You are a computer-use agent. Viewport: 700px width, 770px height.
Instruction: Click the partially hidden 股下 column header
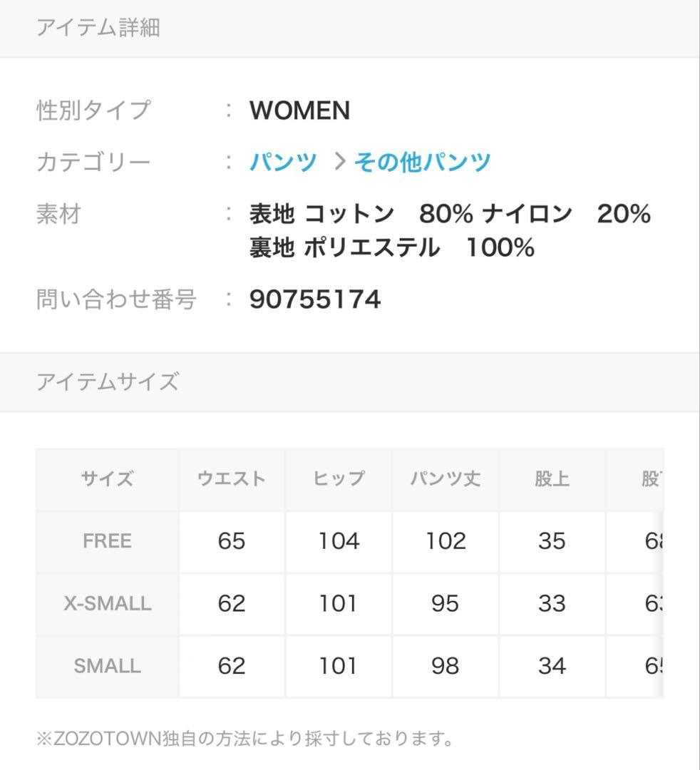(x=649, y=479)
